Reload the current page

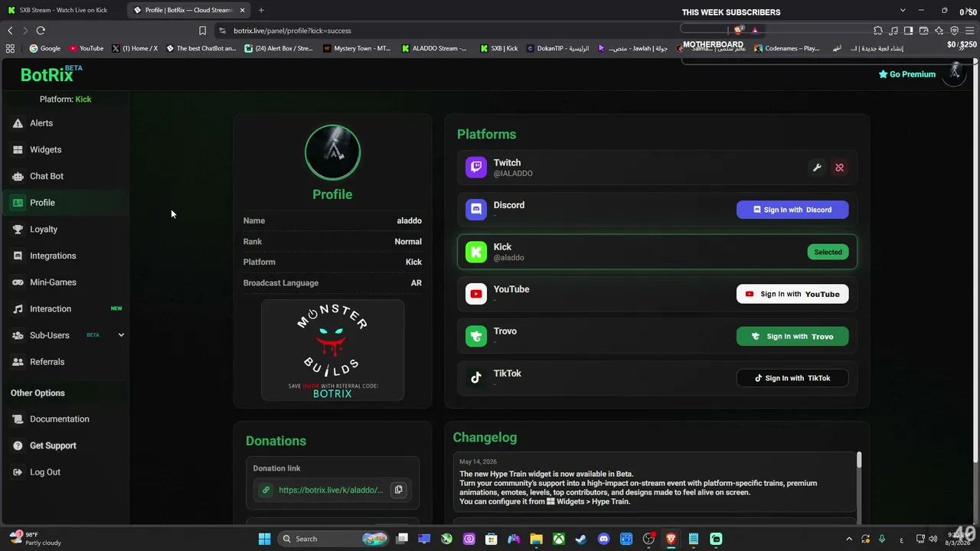(41, 31)
